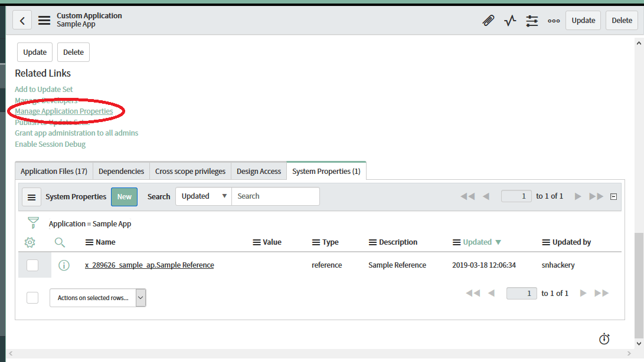Screen dimensions: 644x362
Task: Switch to the Dependencies tab
Action: click(121, 170)
